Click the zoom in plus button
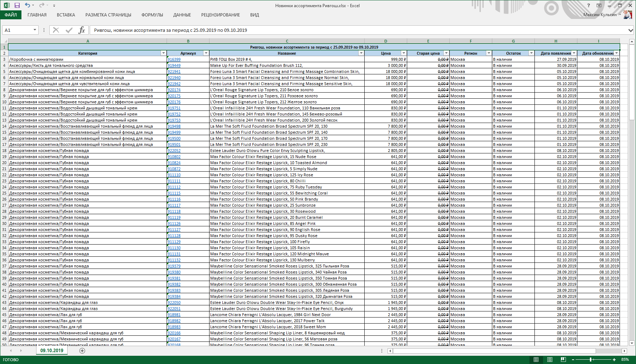Image resolution: width=636 pixels, height=364 pixels. point(614,360)
